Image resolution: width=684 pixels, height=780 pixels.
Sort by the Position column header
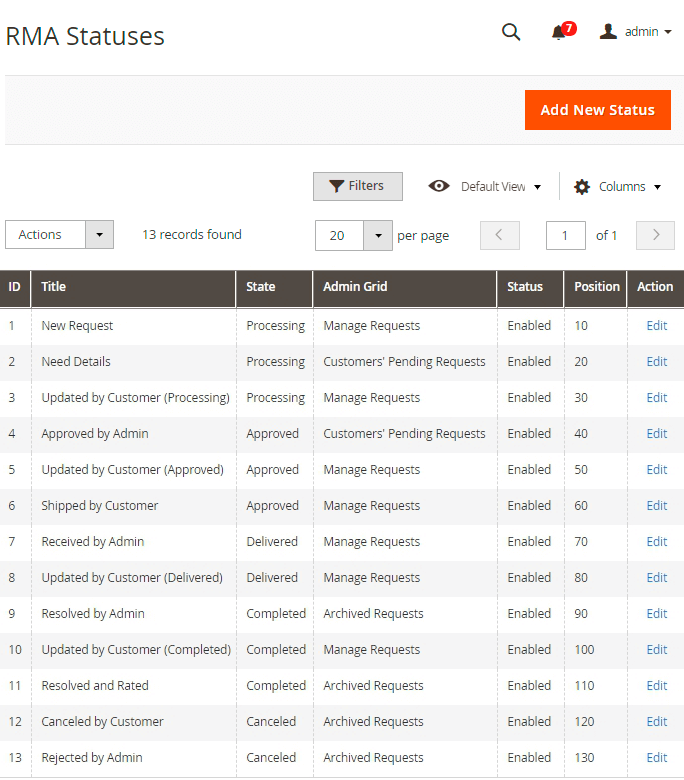pyautogui.click(x=596, y=287)
